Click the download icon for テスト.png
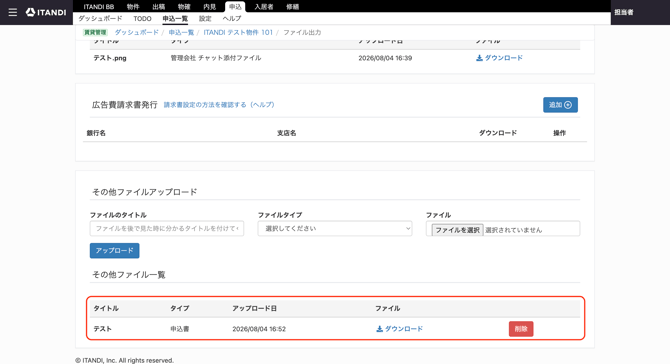Viewport: 670px width, 364px height. (479, 58)
